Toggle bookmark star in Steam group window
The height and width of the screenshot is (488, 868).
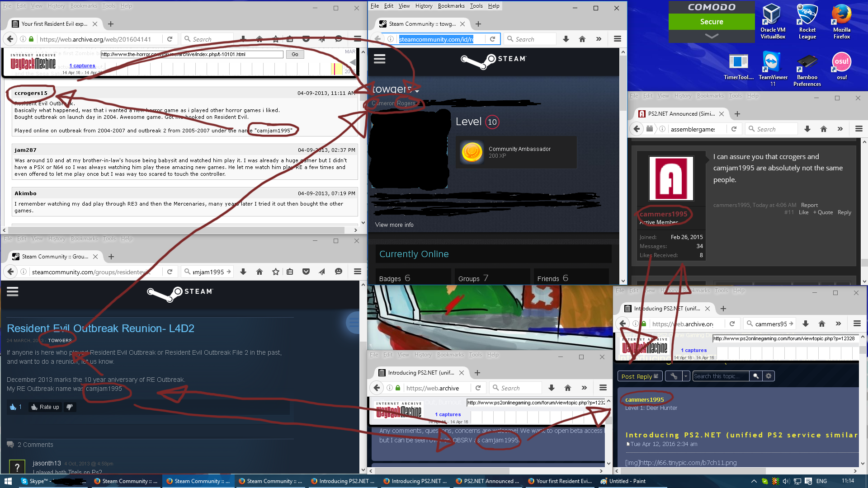click(276, 272)
